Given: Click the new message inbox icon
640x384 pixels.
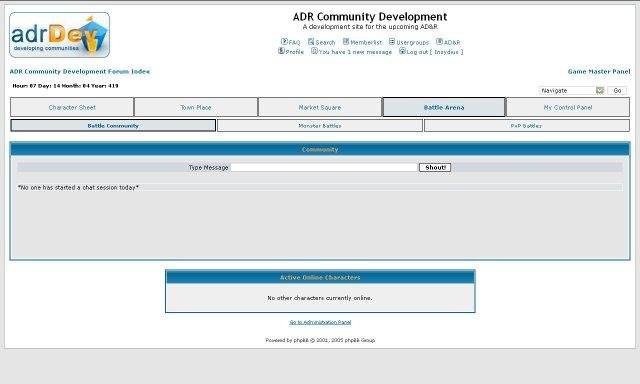Looking at the screenshot, I should [x=314, y=51].
